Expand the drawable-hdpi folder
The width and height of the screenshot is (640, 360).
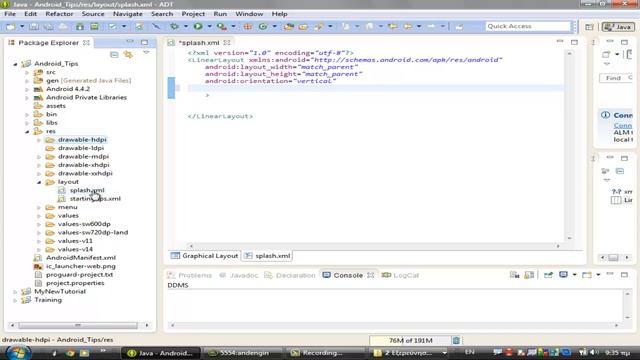[39, 140]
